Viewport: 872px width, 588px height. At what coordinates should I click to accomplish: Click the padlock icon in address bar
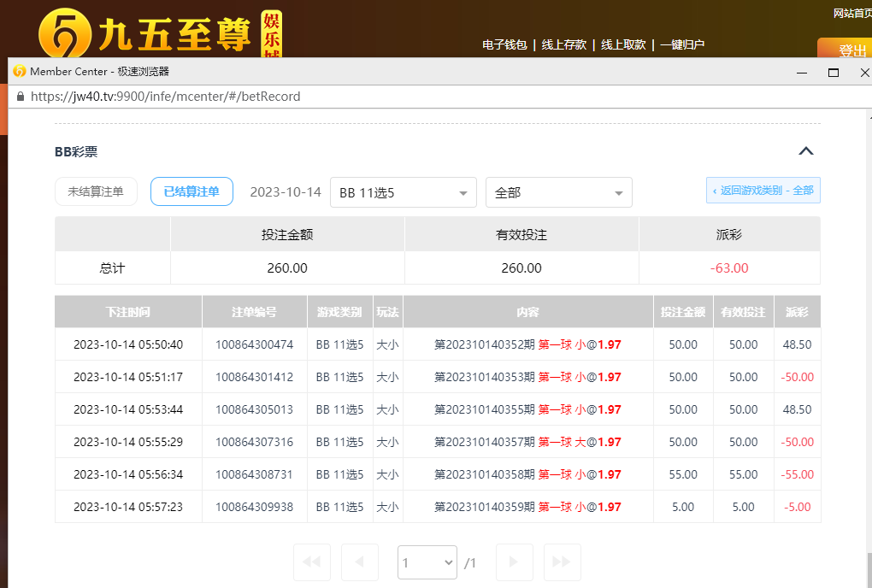(x=20, y=97)
